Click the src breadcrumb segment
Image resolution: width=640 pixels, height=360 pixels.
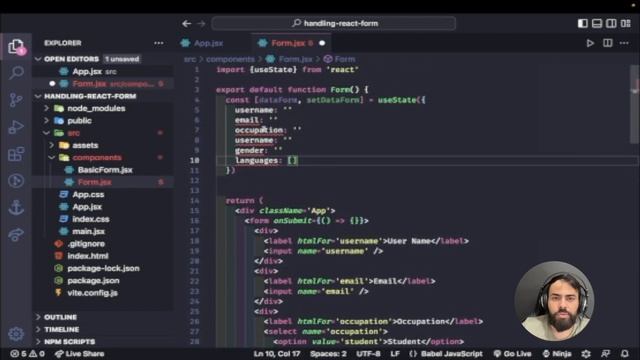tap(190, 60)
